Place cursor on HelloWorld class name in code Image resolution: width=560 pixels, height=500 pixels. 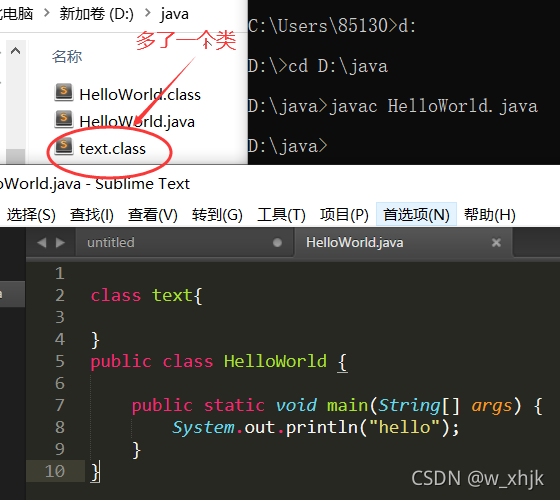click(275, 361)
